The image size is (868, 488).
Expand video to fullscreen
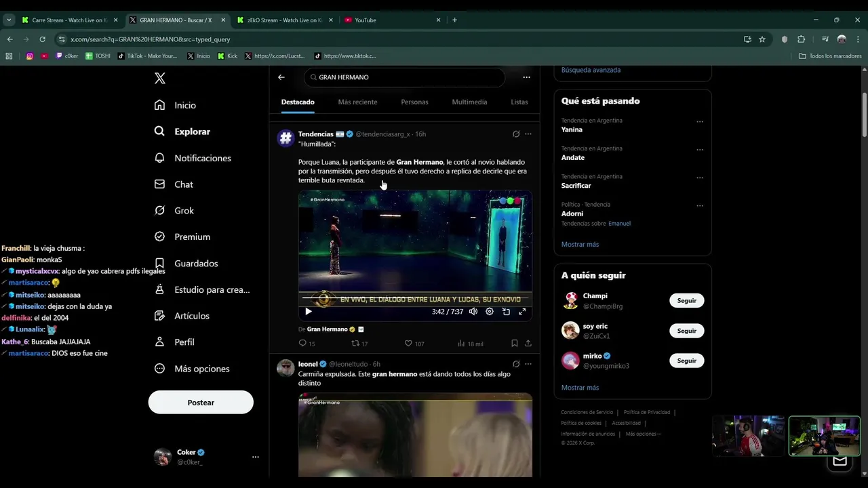[522, 312]
